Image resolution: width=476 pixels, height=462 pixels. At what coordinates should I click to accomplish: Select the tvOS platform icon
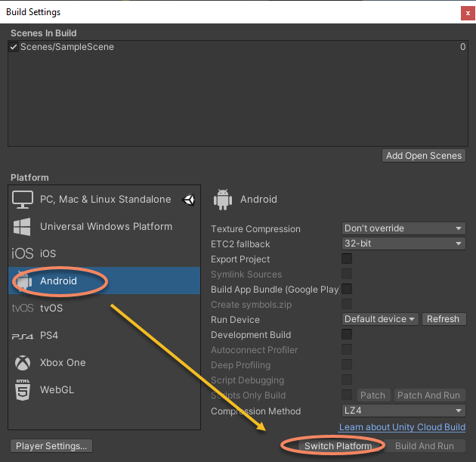click(23, 309)
